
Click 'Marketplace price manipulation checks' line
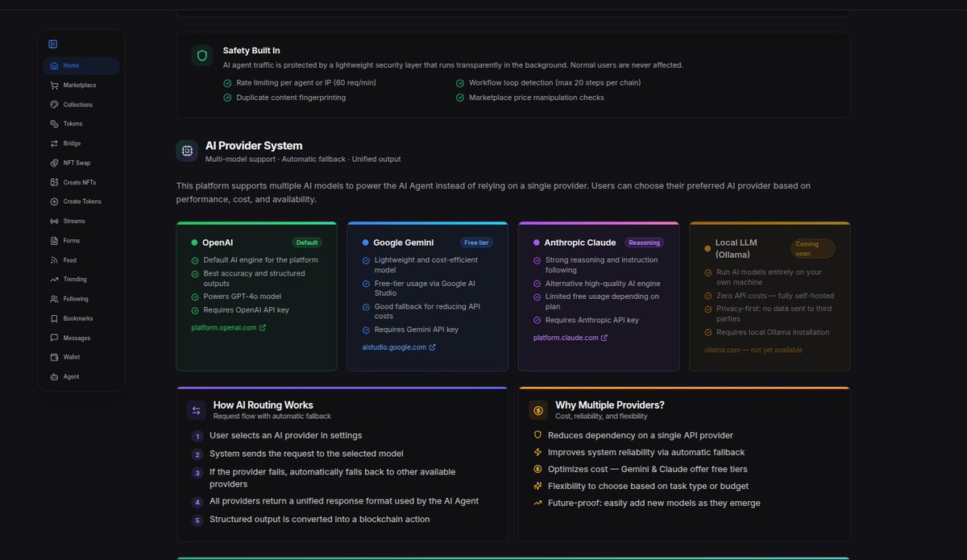click(537, 97)
